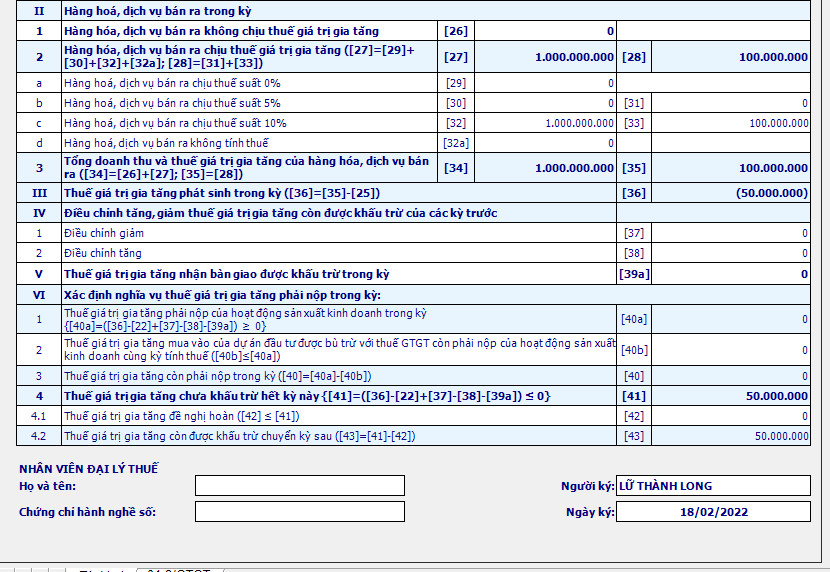Select the 'Người ký' field with LỮ THÀNH LONG
Screen dimensions: 830x572
pos(713,486)
